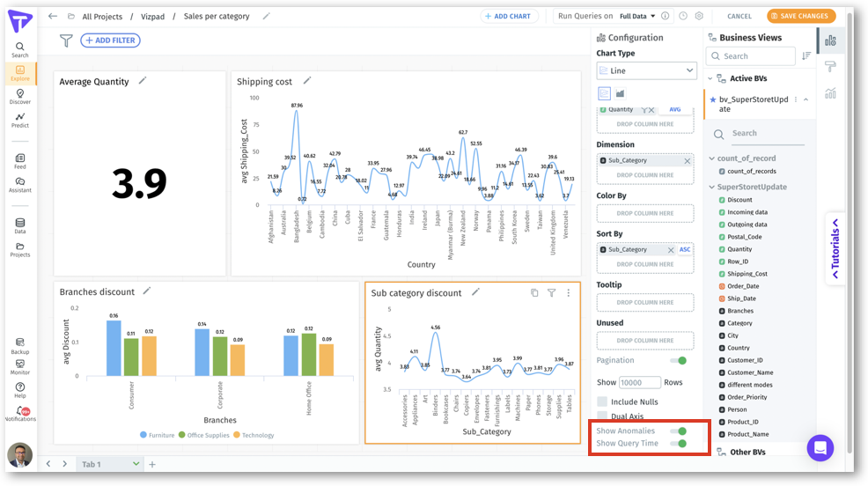Click the filter funnel icon
Image resolution: width=868 pixels, height=486 pixels.
click(66, 40)
